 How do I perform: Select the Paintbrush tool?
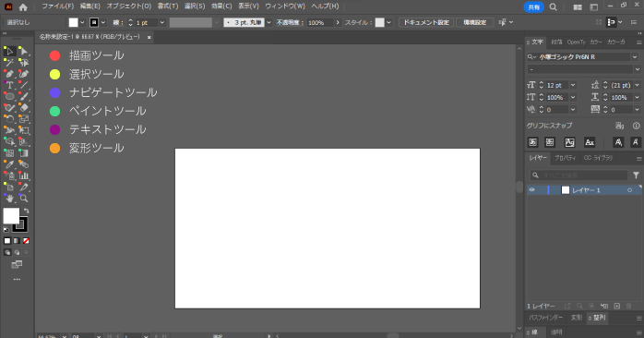click(x=24, y=97)
